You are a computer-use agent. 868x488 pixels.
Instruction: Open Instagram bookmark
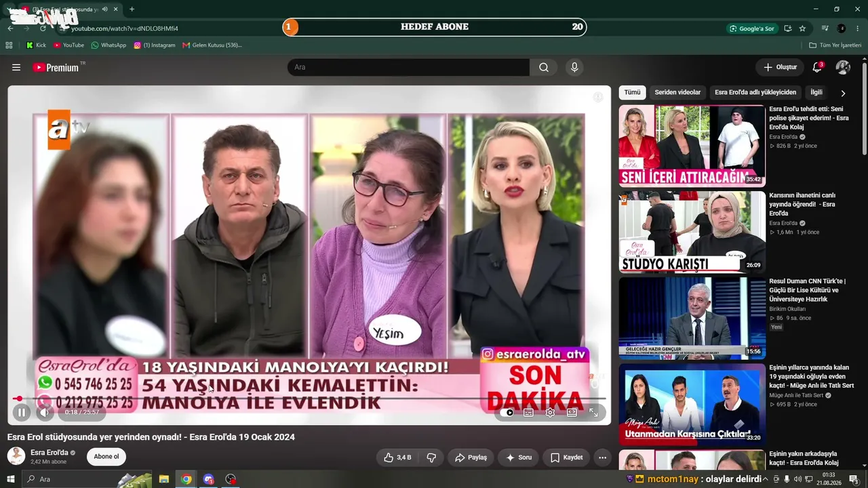click(x=154, y=45)
